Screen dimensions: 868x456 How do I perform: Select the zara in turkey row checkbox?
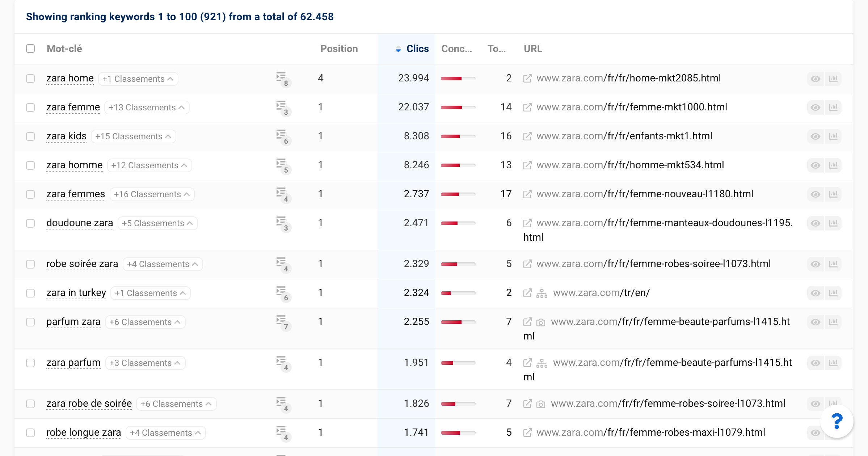point(30,293)
